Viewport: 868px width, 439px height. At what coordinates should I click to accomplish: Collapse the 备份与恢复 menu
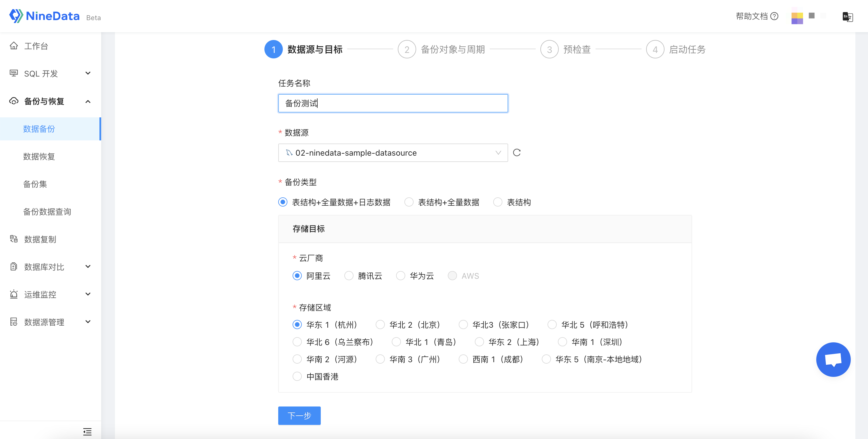tap(88, 101)
